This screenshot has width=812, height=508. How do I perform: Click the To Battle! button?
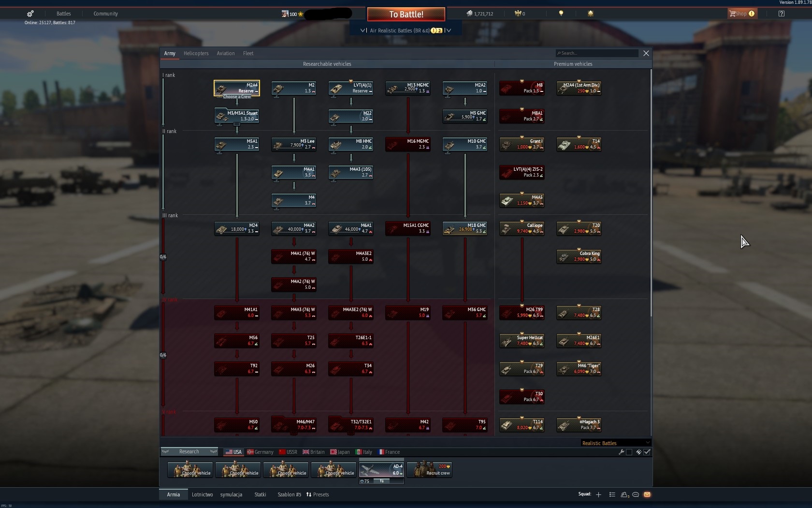pos(406,14)
